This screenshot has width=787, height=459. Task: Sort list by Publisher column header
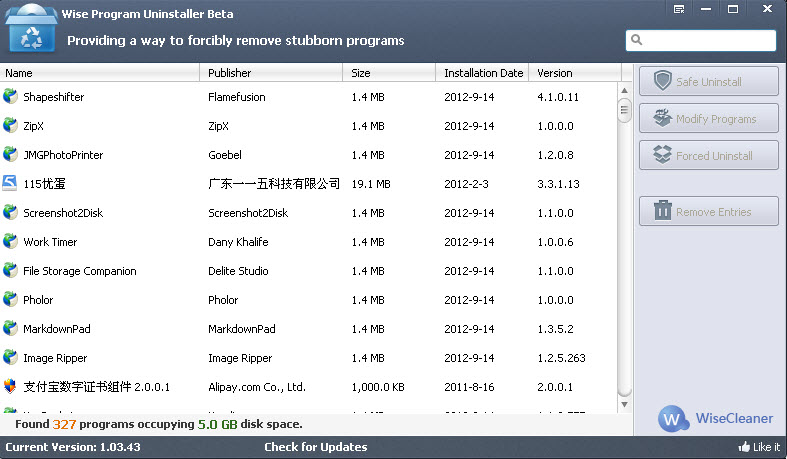tap(271, 73)
